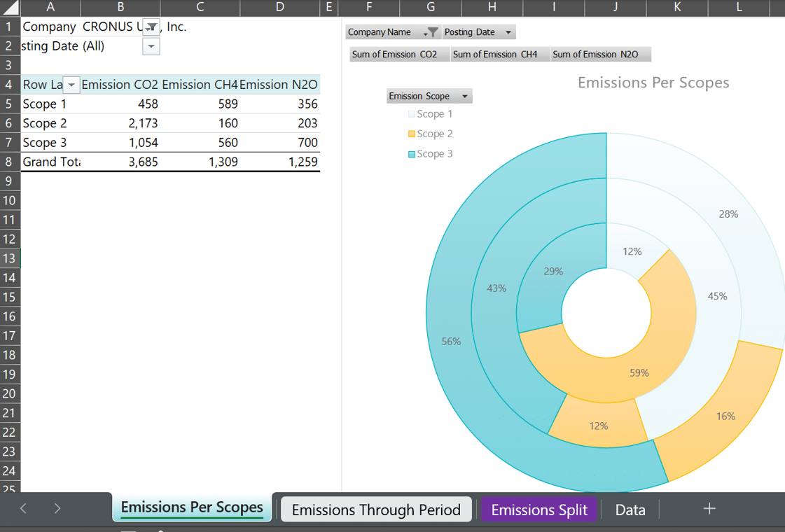785x532 pixels.
Task: Open the Emission Scope legend dropdown
Action: point(464,96)
